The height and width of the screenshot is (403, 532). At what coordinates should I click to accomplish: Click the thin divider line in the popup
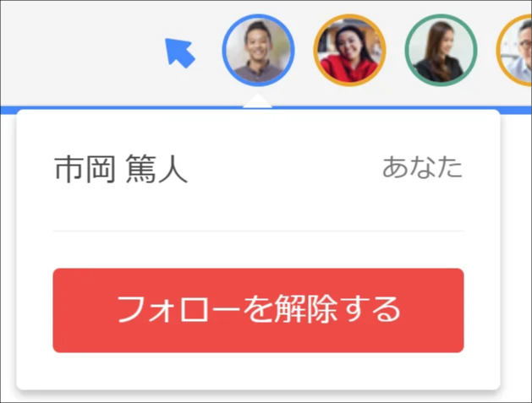[258, 231]
